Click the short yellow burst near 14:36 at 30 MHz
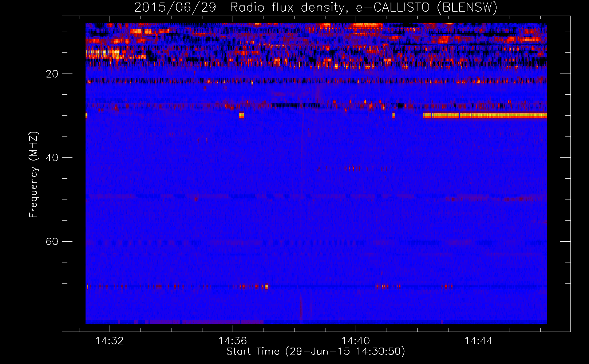Viewport: 589px width, 364px height. pyautogui.click(x=241, y=115)
